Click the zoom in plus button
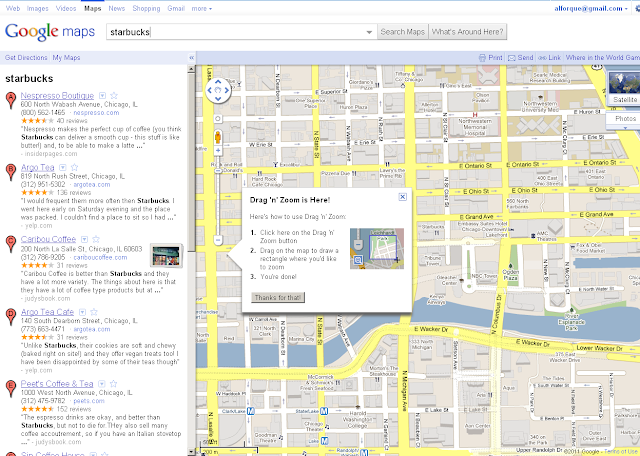Viewport: 640px width, 456px height. pos(218,151)
